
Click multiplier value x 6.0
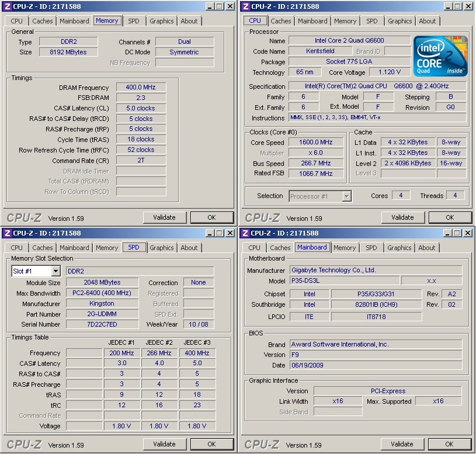tap(316, 153)
